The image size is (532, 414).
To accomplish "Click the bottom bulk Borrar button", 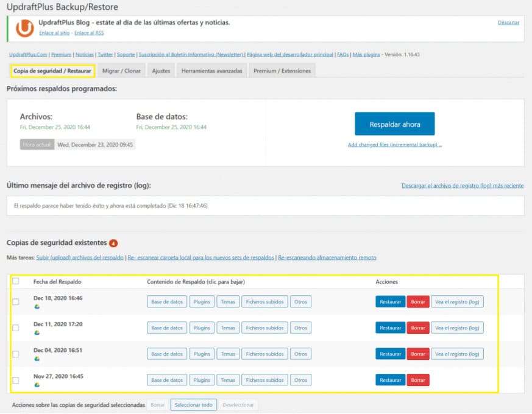I will click(x=157, y=405).
